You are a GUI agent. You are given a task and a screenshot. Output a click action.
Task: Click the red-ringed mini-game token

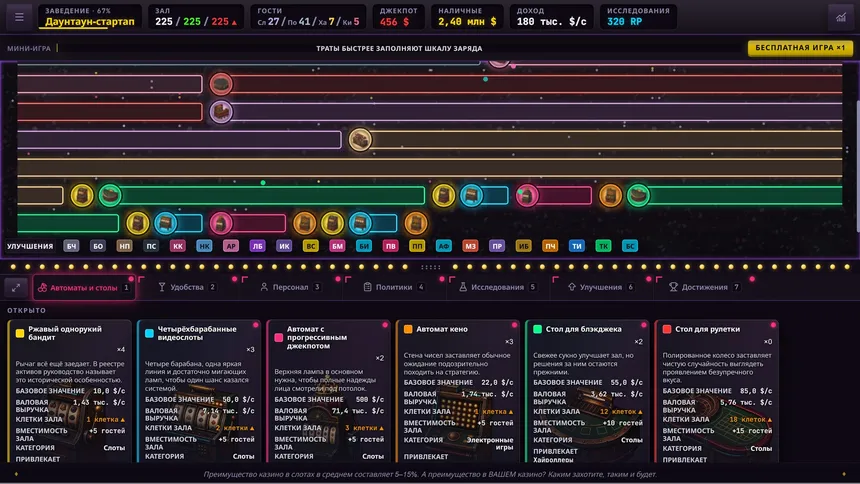coord(221,84)
